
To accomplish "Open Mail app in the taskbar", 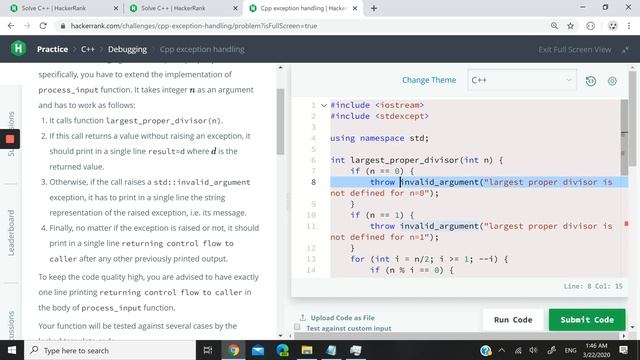I will tap(258, 350).
